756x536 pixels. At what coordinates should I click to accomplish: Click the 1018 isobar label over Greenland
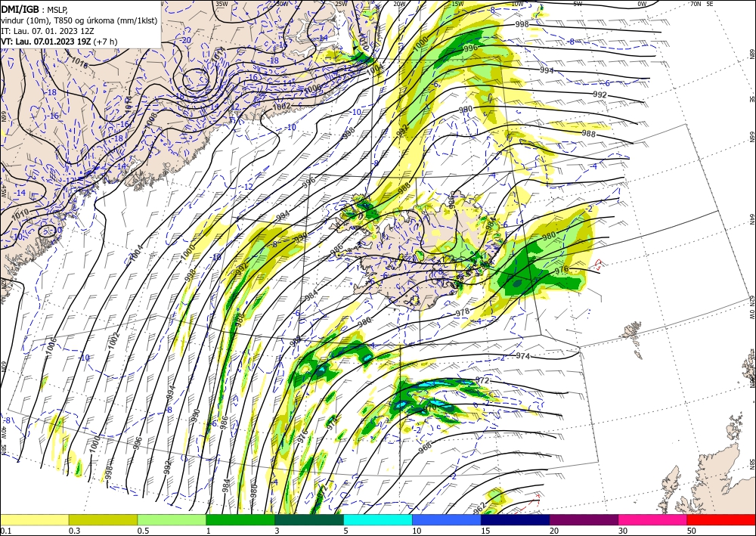[x=79, y=63]
